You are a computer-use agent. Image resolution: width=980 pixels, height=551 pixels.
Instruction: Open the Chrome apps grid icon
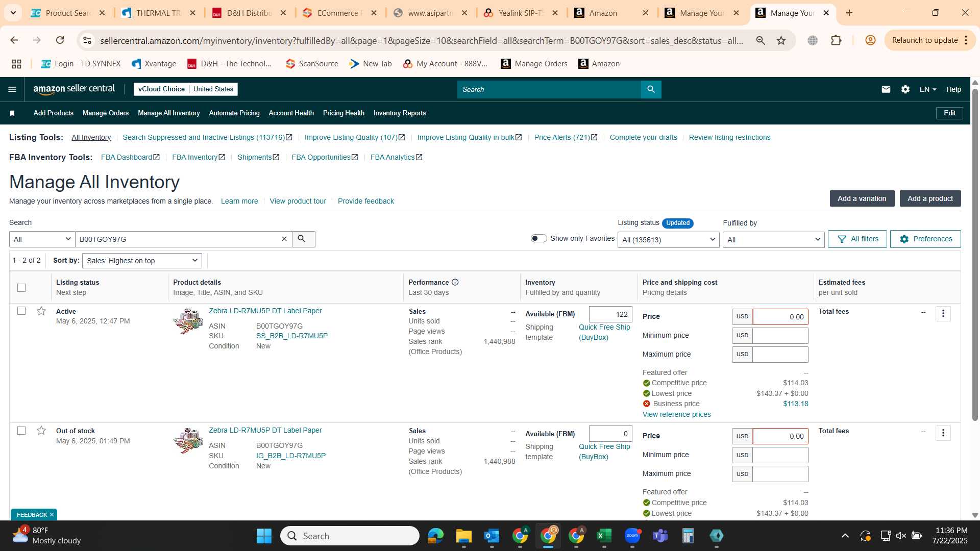[16, 64]
